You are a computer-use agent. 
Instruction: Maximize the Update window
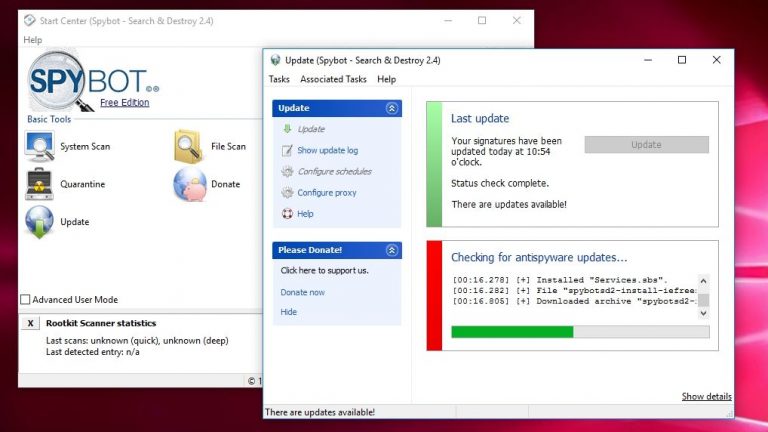[x=682, y=60]
